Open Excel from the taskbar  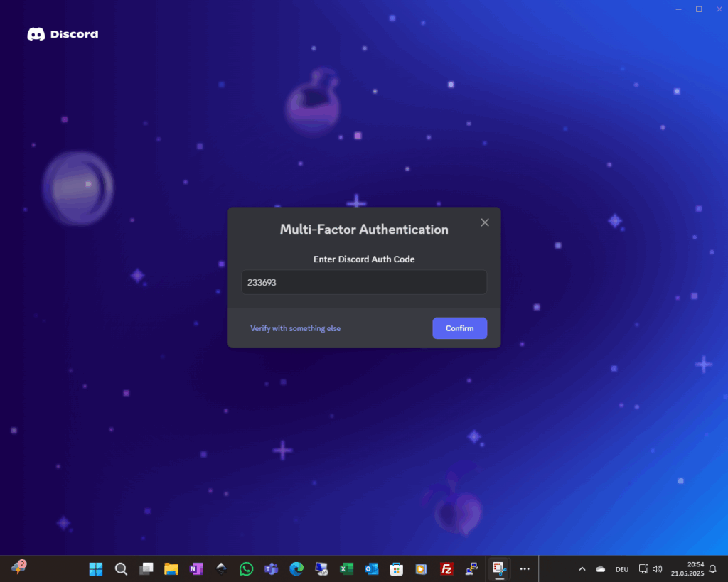[347, 568]
